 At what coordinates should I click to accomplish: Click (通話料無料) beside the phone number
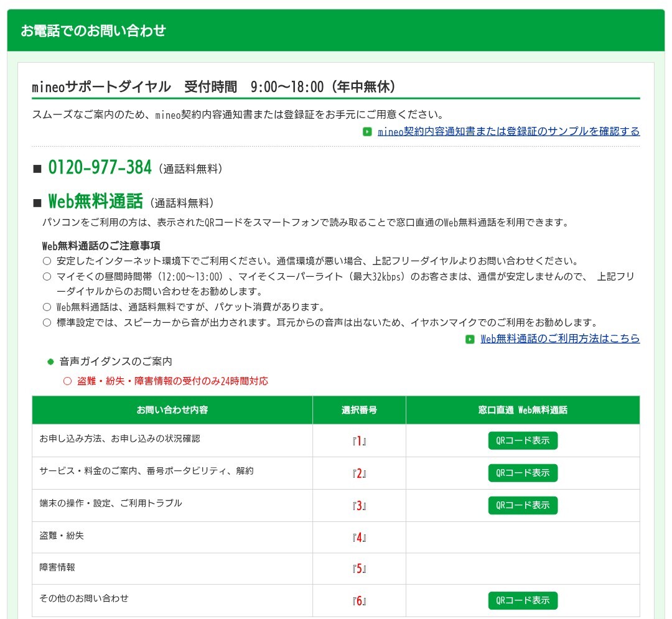coord(190,169)
